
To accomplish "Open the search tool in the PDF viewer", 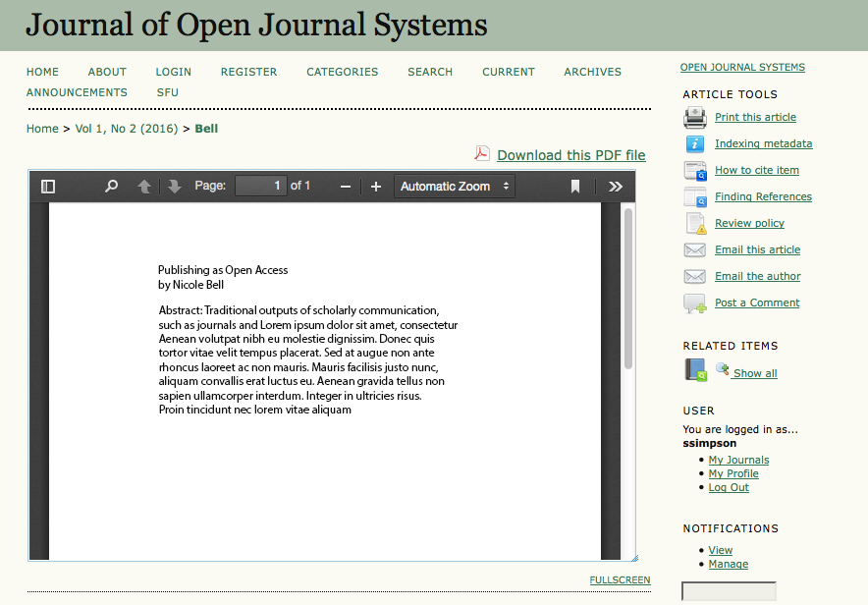I will pos(111,186).
